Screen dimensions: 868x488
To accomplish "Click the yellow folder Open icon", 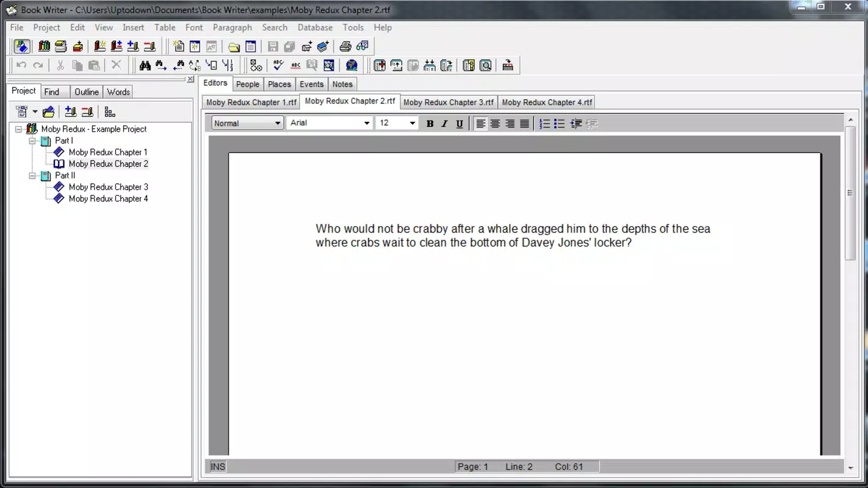I will 234,46.
